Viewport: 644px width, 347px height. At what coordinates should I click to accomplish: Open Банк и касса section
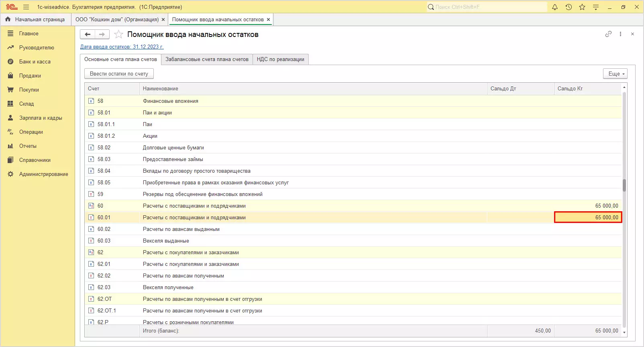35,61
